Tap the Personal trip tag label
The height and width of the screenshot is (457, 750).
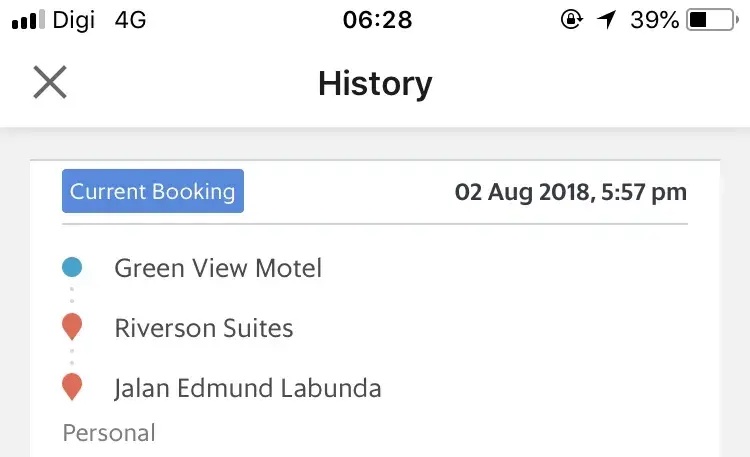109,433
